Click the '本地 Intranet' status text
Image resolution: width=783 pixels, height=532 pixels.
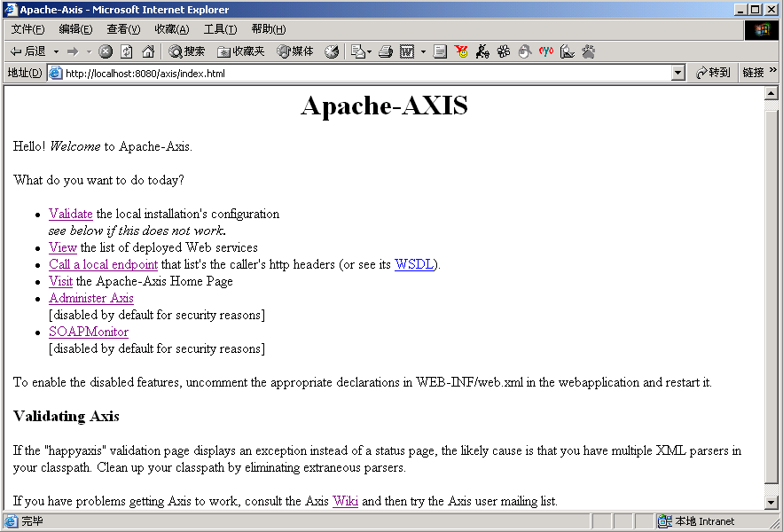click(705, 521)
